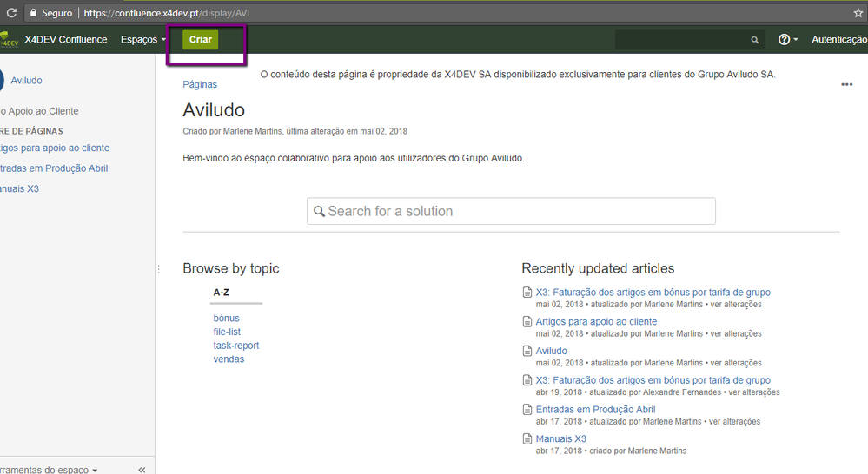The height and width of the screenshot is (474, 868).
Task: Open Apoio ao Cliente sidebar item
Action: (39, 110)
